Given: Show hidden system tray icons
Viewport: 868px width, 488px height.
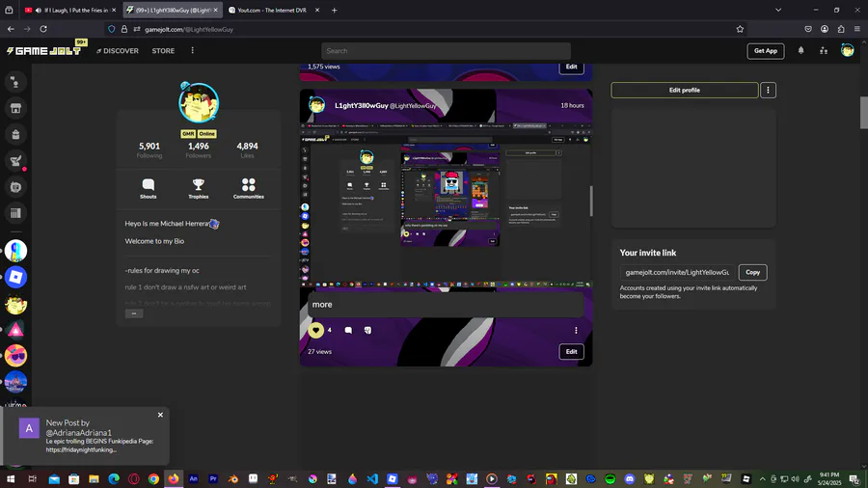Looking at the screenshot, I should (762, 479).
